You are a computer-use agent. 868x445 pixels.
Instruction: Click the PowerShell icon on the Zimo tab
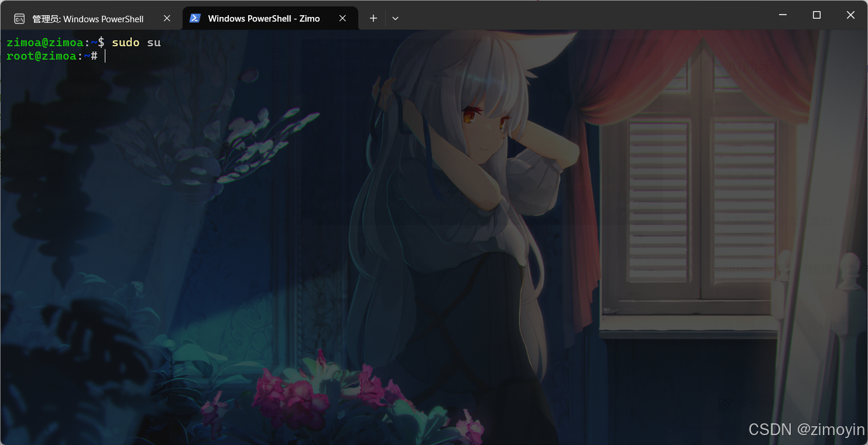coord(195,18)
